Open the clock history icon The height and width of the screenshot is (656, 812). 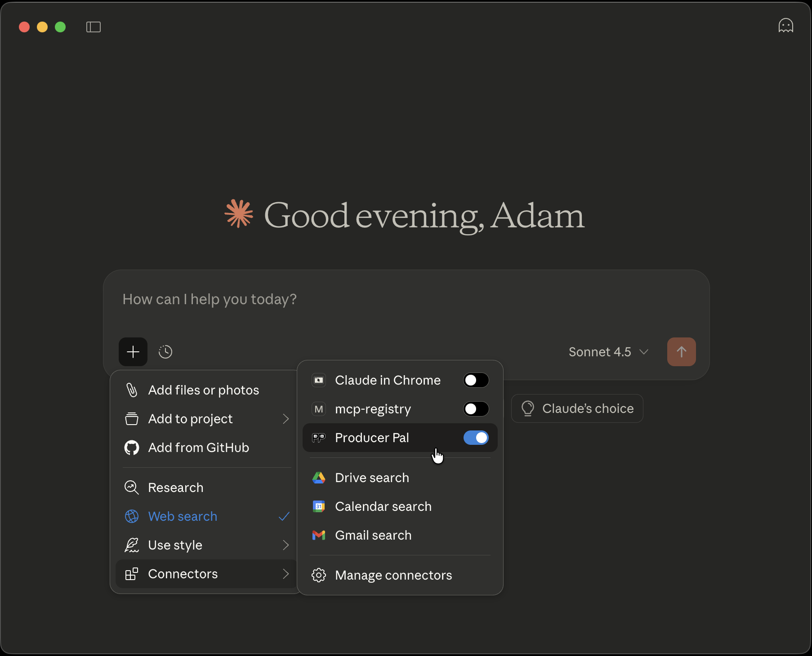point(165,352)
